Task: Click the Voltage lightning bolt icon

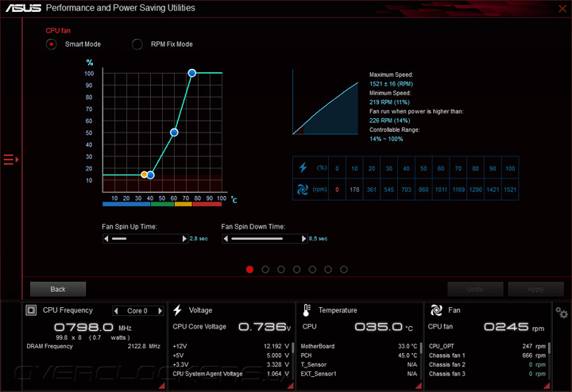Action: coord(177,310)
